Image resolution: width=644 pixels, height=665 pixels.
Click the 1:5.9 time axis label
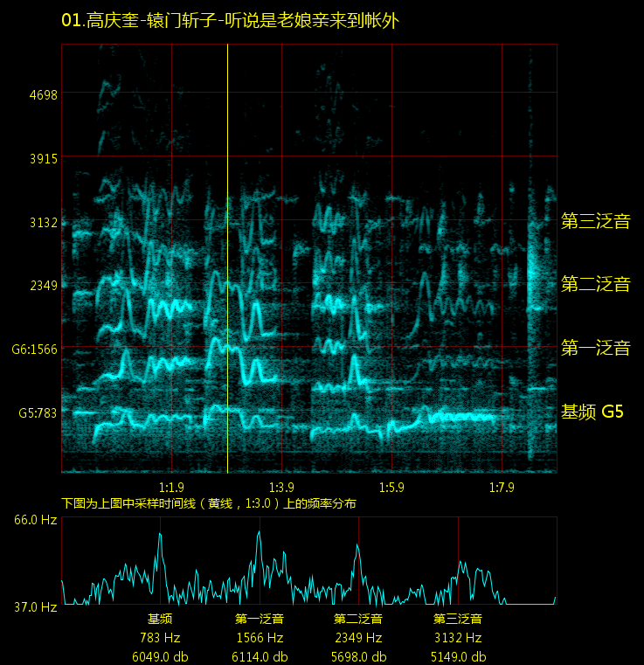pyautogui.click(x=391, y=487)
